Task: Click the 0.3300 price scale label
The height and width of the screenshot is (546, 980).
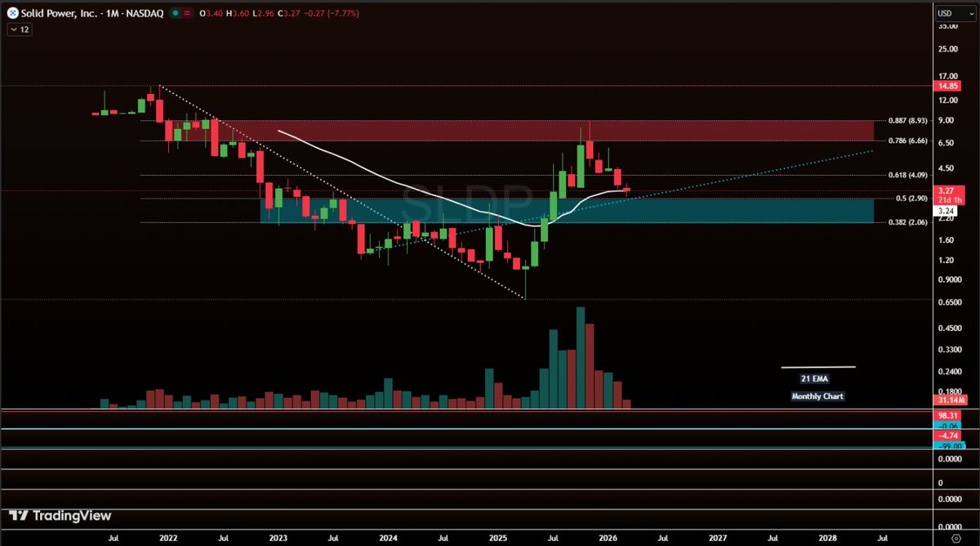Action: (951, 349)
